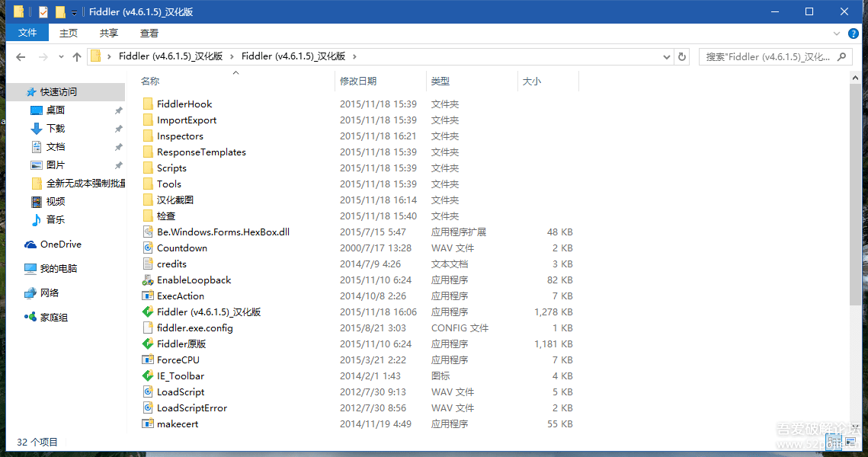
Task: Switch to the 主页 ribbon tab
Action: 69,34
